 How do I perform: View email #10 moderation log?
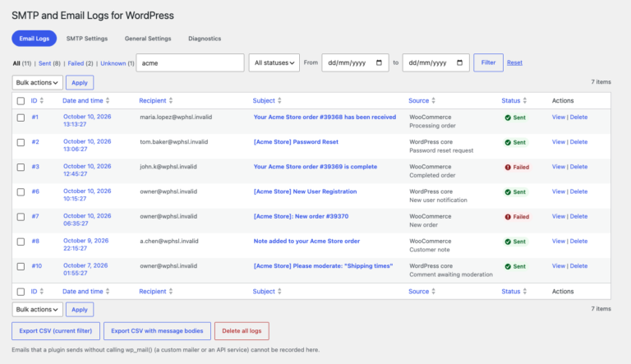558,266
